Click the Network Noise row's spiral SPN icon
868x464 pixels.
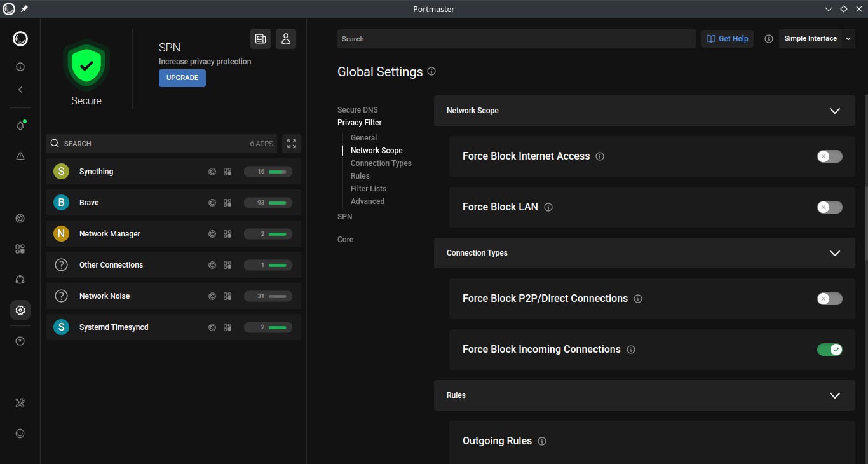[212, 296]
